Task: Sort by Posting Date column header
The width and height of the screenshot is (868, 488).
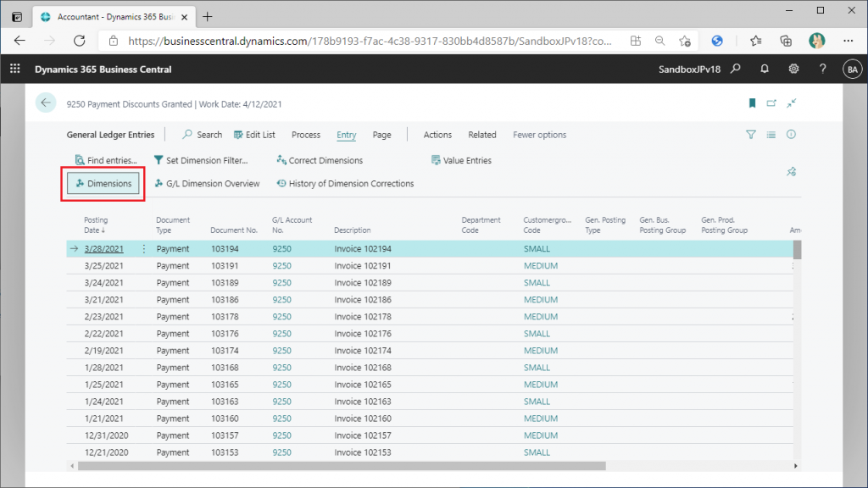Action: click(x=95, y=225)
